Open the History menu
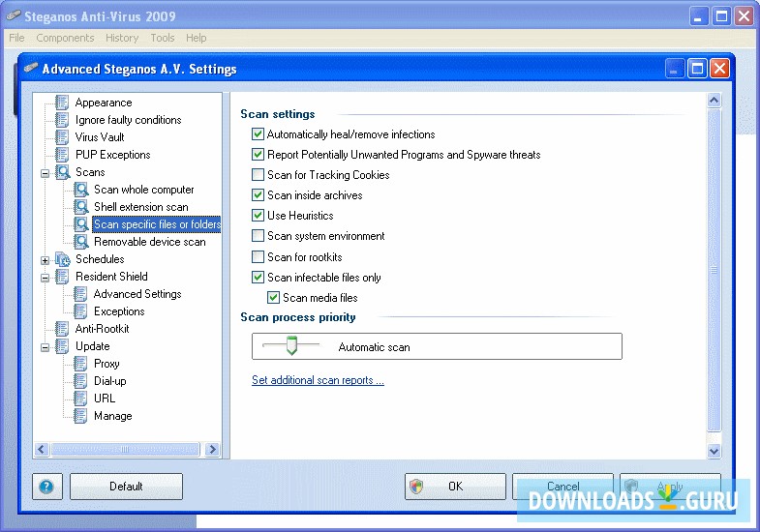The height and width of the screenshot is (532, 760). coord(122,38)
